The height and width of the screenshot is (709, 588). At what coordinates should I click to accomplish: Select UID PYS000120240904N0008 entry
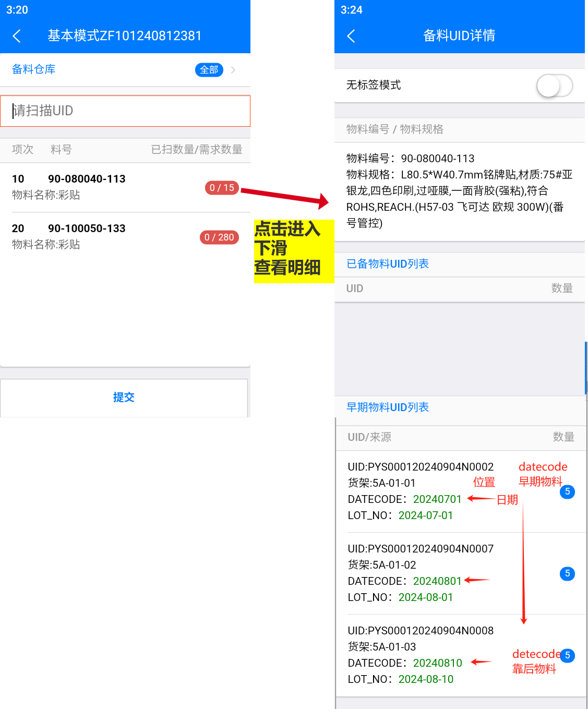pyautogui.click(x=421, y=631)
